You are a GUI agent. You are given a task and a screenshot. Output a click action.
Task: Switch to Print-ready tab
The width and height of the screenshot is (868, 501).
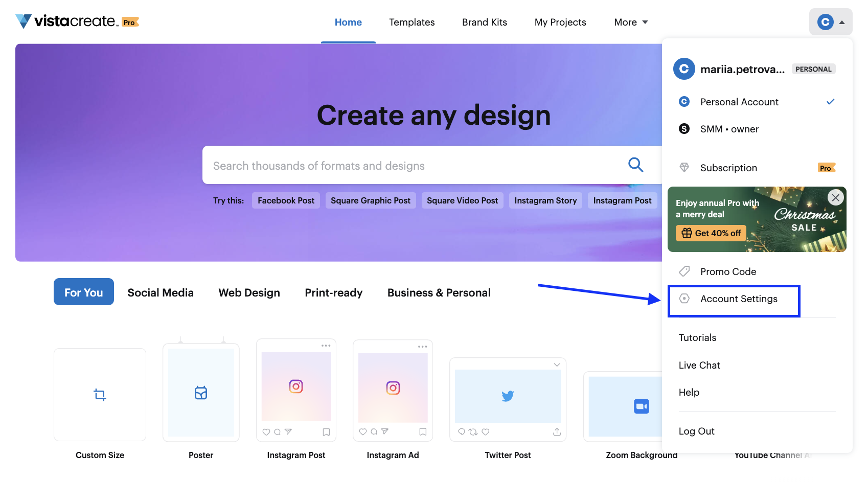(334, 292)
